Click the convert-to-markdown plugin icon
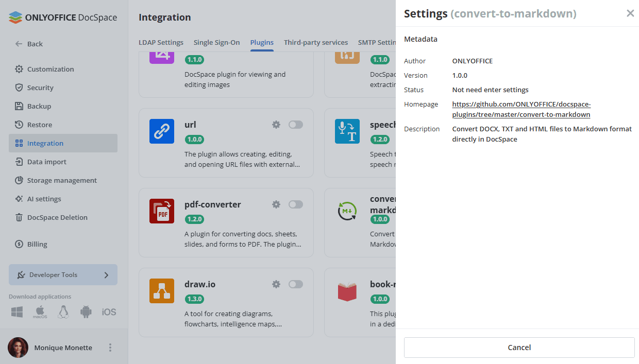The width and height of the screenshot is (639, 364). [347, 211]
